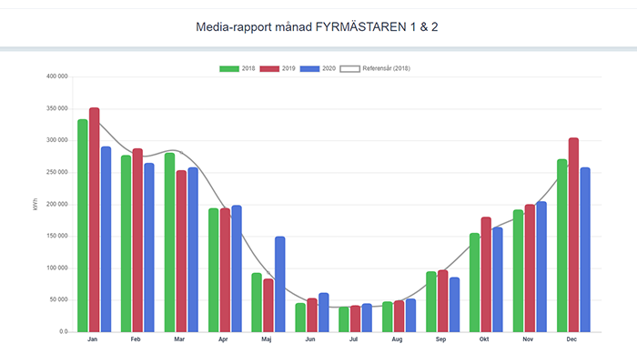Image resolution: width=637 pixels, height=364 pixels.
Task: Click the kWh y-axis label
Action: pyautogui.click(x=35, y=205)
